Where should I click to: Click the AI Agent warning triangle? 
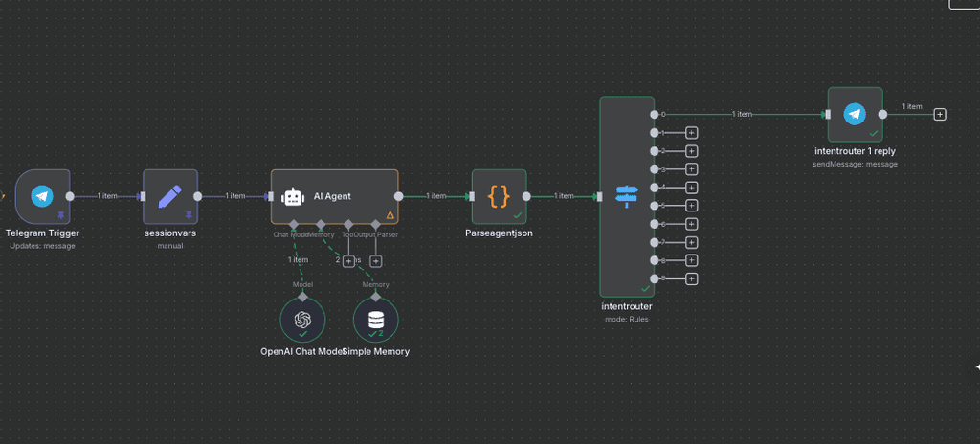point(390,215)
